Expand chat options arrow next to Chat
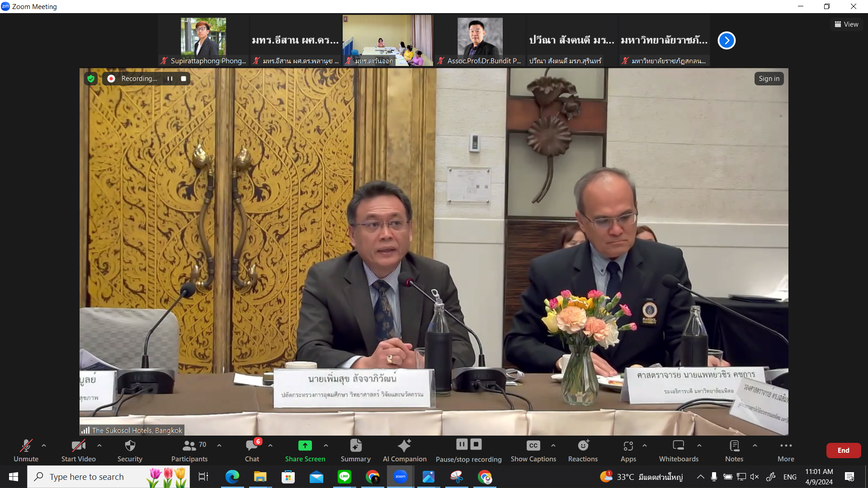Viewport: 868px width, 488px height. pos(270,446)
